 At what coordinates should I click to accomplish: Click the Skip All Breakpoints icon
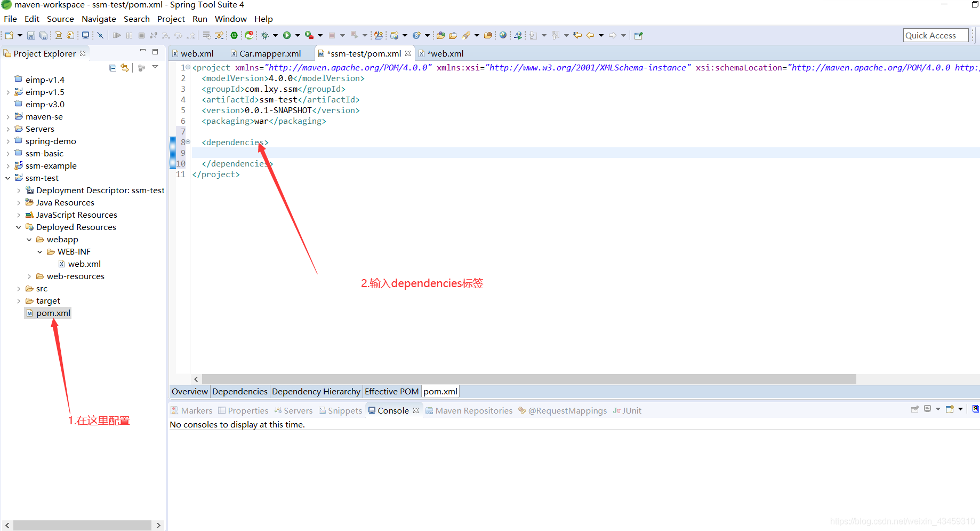pos(100,35)
